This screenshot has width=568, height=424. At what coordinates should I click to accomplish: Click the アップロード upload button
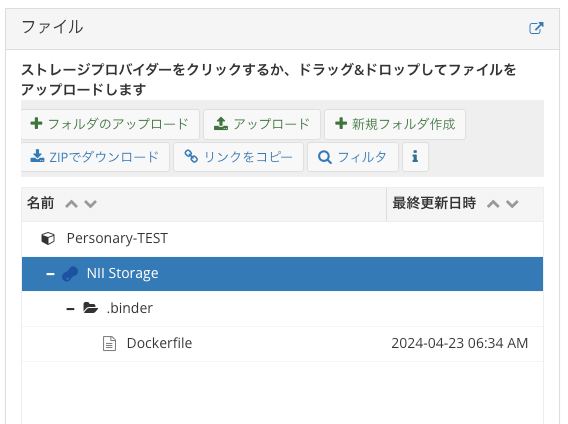tap(262, 124)
